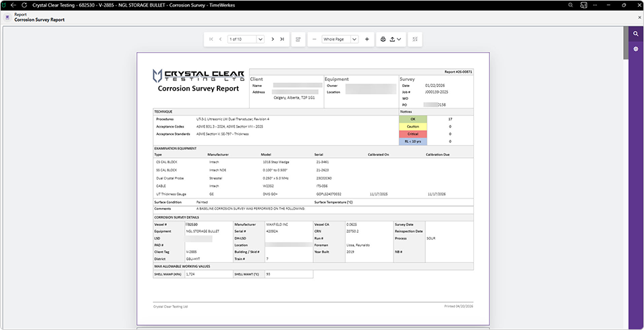The height and width of the screenshot is (330, 644).
Task: Click 'Painted' surface condition value
Action: pos(202,202)
